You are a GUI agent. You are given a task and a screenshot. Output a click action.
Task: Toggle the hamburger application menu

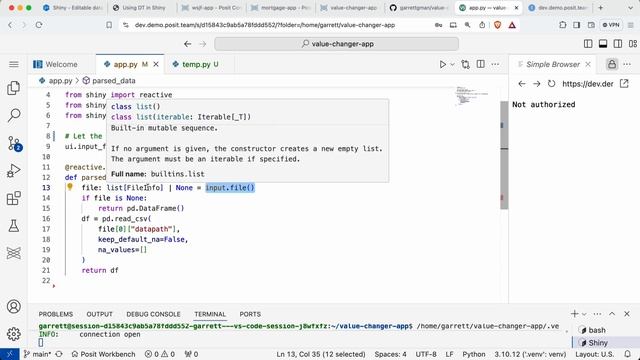click(x=13, y=64)
